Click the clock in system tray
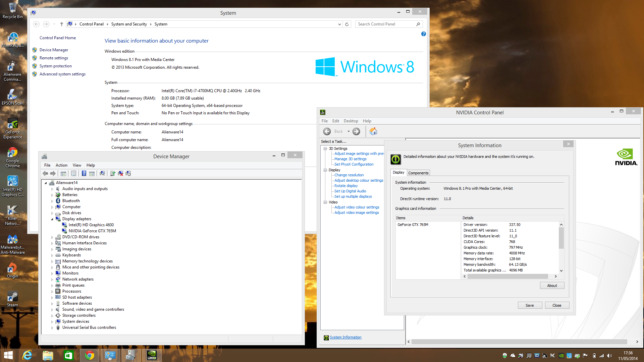The width and height of the screenshot is (644, 362). [x=628, y=356]
